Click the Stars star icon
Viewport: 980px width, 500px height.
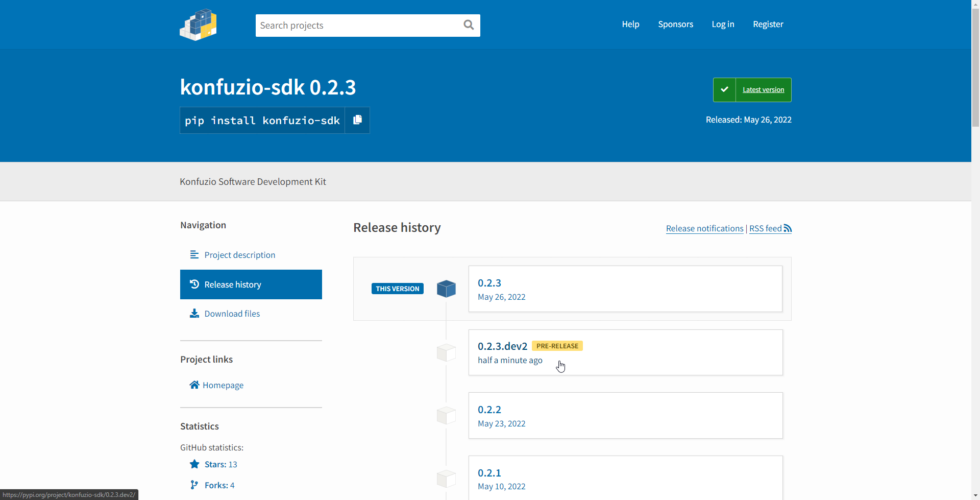(194, 464)
